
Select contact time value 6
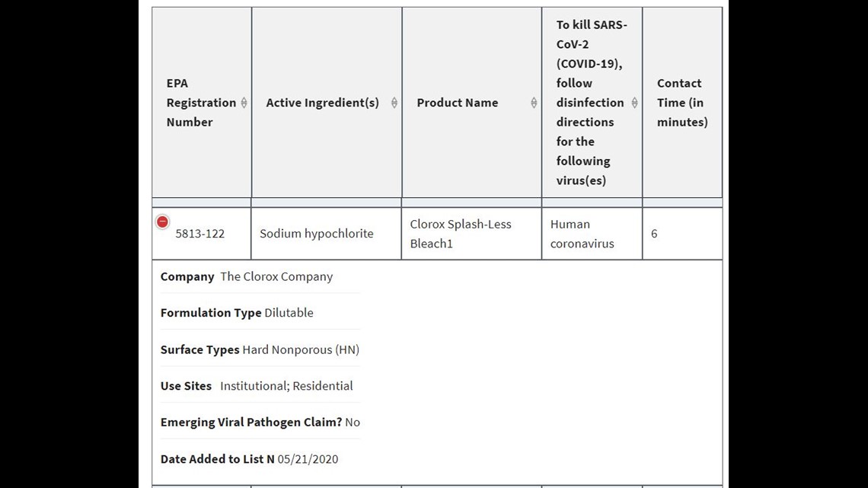[654, 234]
